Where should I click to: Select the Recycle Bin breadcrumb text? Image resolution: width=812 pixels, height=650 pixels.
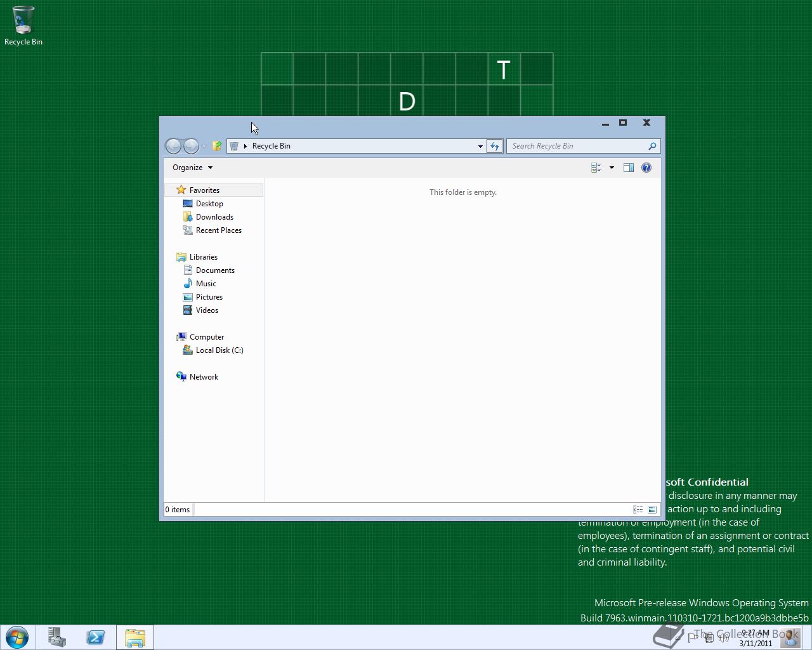(x=272, y=146)
